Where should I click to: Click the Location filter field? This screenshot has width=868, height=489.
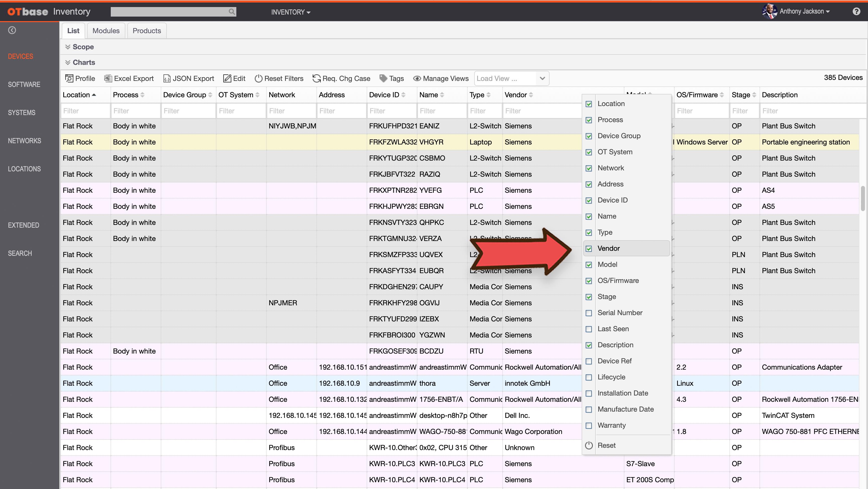tap(86, 111)
